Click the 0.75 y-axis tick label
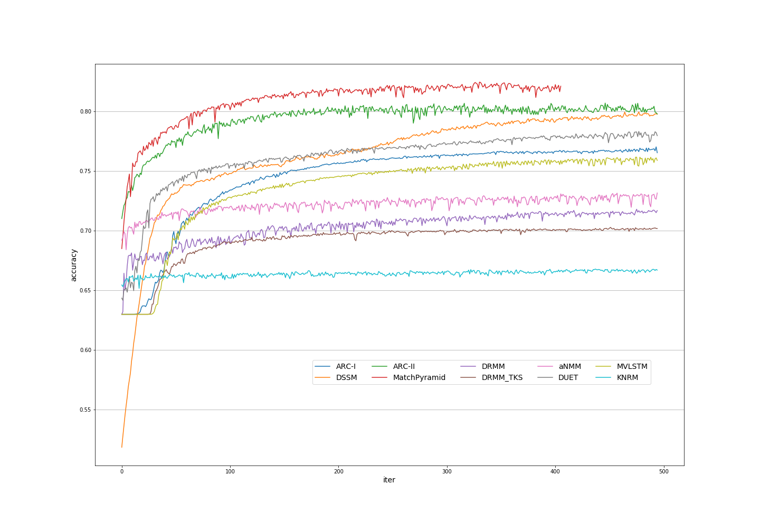Viewport: 760px width, 532px height. (x=85, y=171)
